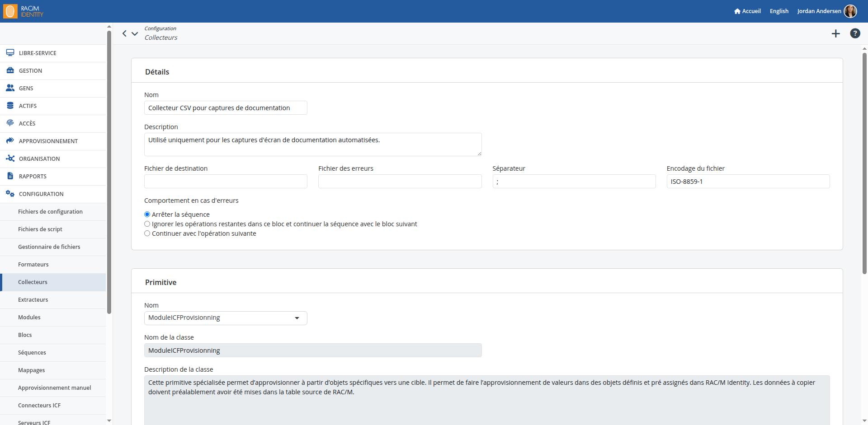Click the Fichier des erreurs field
868x425 pixels.
coord(400,182)
